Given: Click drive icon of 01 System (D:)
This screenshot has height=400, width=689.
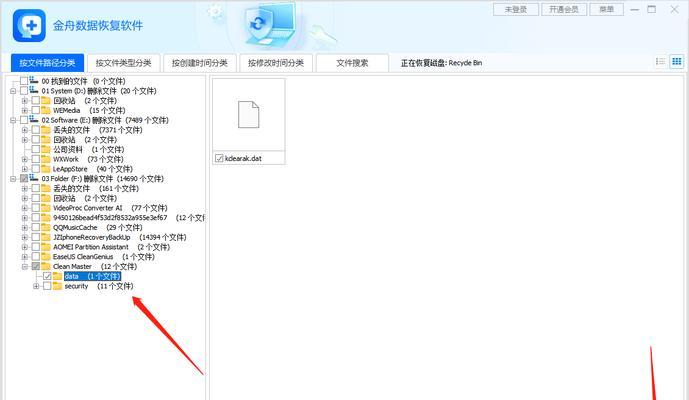Looking at the screenshot, I should pyautogui.click(x=34, y=91).
